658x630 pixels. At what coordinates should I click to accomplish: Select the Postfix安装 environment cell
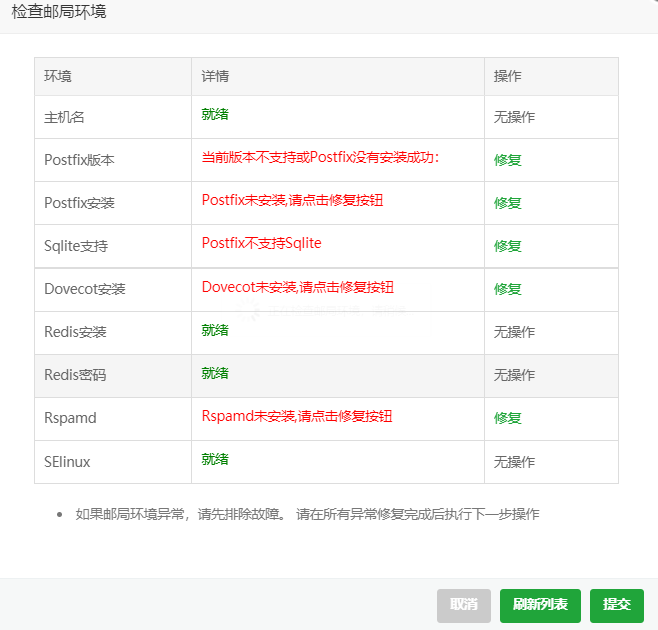pos(113,203)
